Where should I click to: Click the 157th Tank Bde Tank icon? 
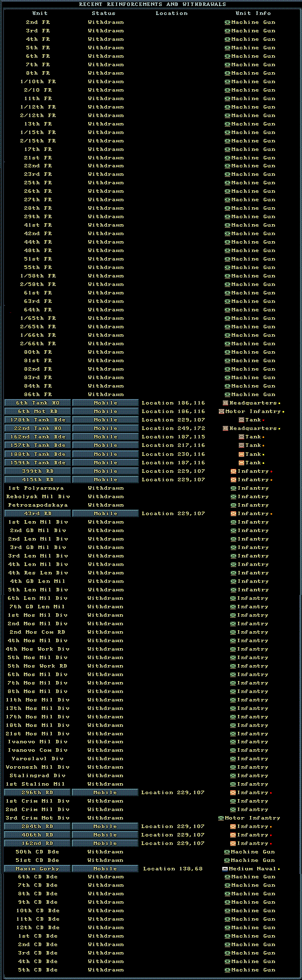point(241,445)
